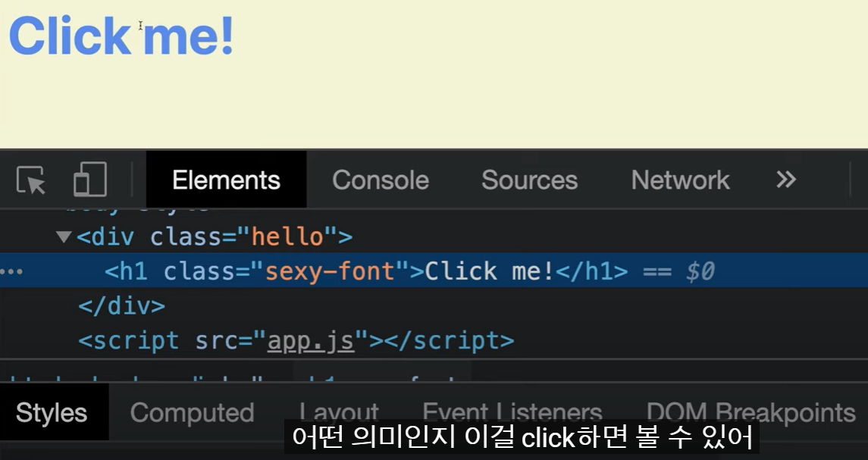Screen dimensions: 868x460
Task: Open the DOM Breakpoints pane tab
Action: point(751,413)
